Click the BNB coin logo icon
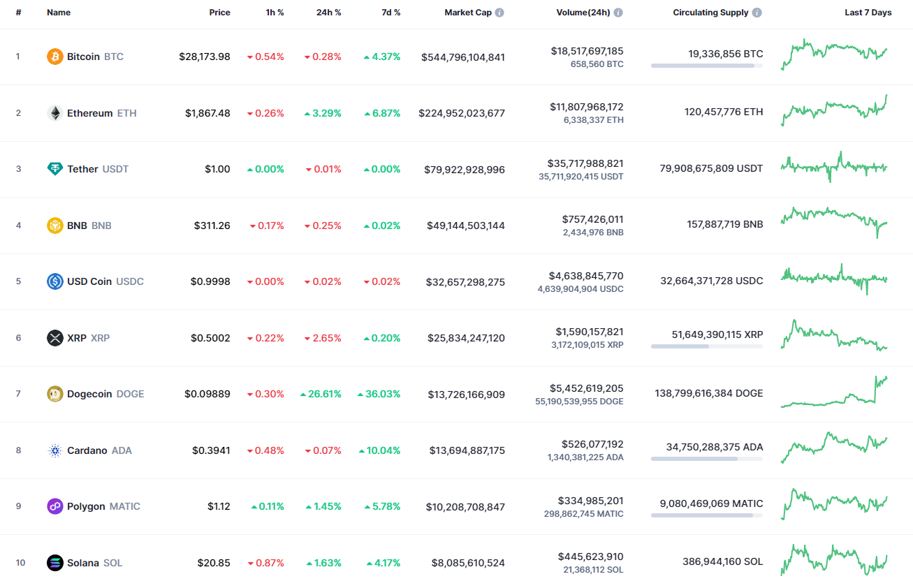This screenshot has height=588, width=913. tap(55, 226)
